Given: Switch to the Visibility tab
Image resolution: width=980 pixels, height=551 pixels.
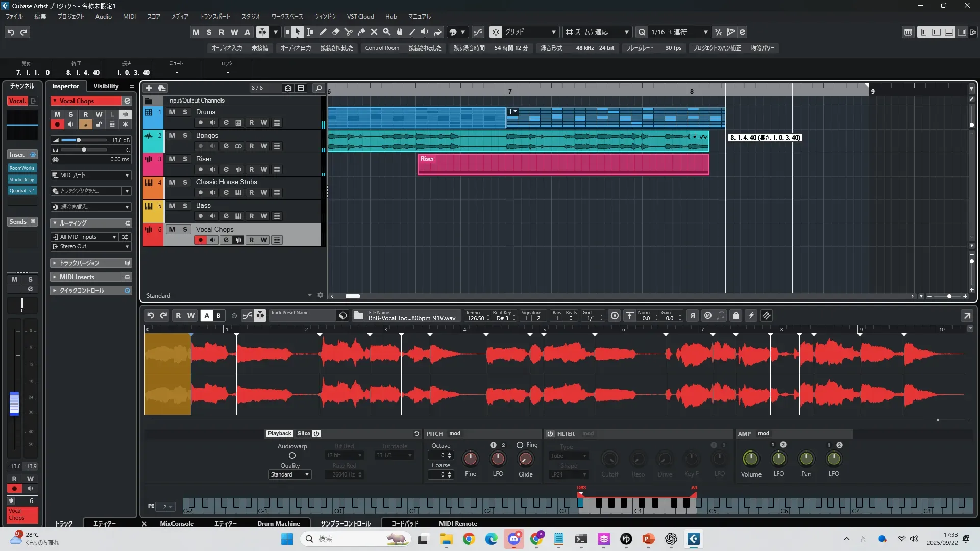Looking at the screenshot, I should (x=106, y=86).
